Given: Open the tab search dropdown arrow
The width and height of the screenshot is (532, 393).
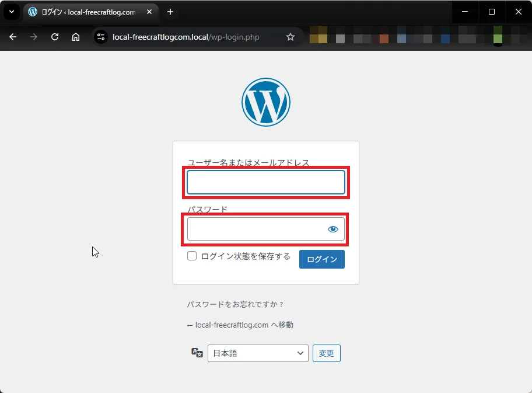Looking at the screenshot, I should tap(12, 12).
